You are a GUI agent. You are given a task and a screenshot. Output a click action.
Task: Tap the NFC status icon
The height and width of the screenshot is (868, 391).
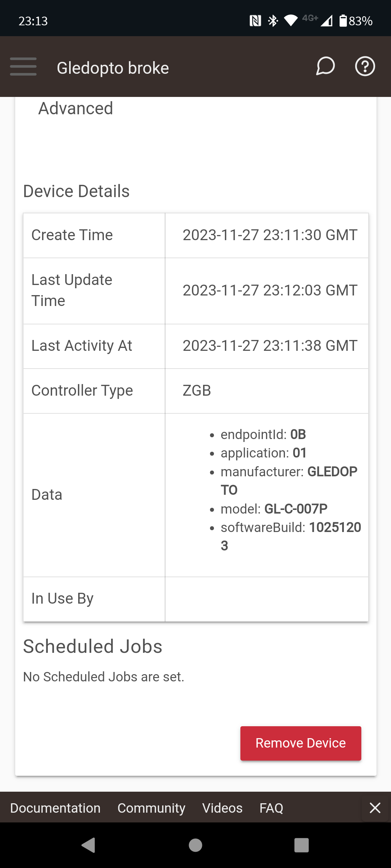pos(255,21)
